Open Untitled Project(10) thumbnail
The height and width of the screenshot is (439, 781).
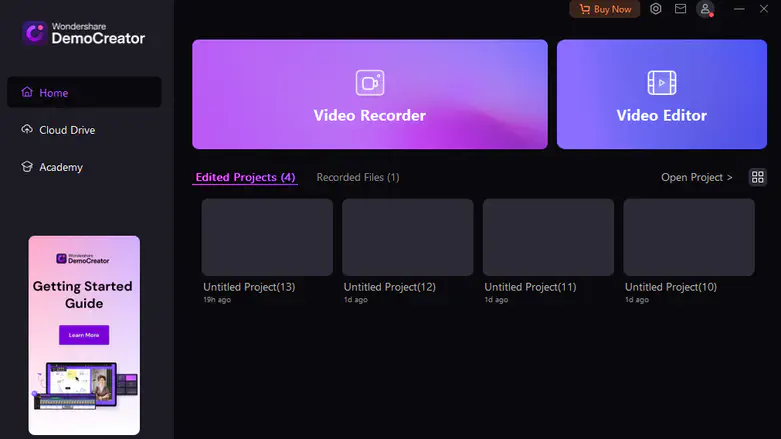click(689, 237)
